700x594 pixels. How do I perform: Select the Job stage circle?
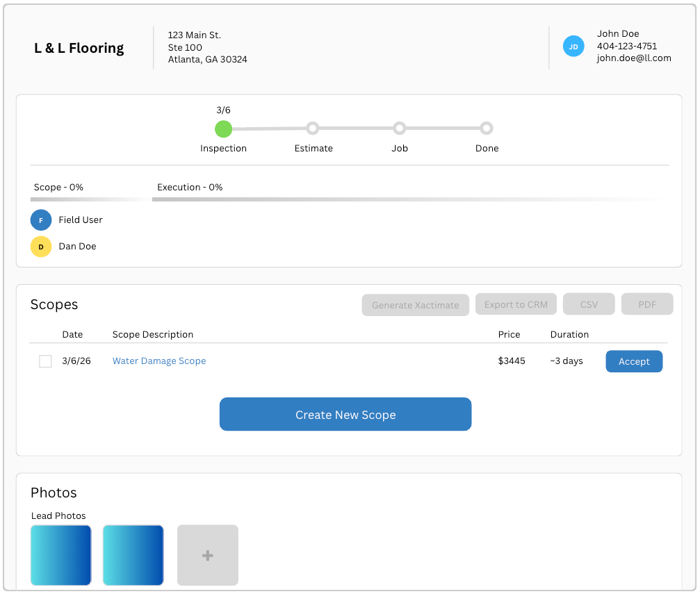tap(399, 129)
